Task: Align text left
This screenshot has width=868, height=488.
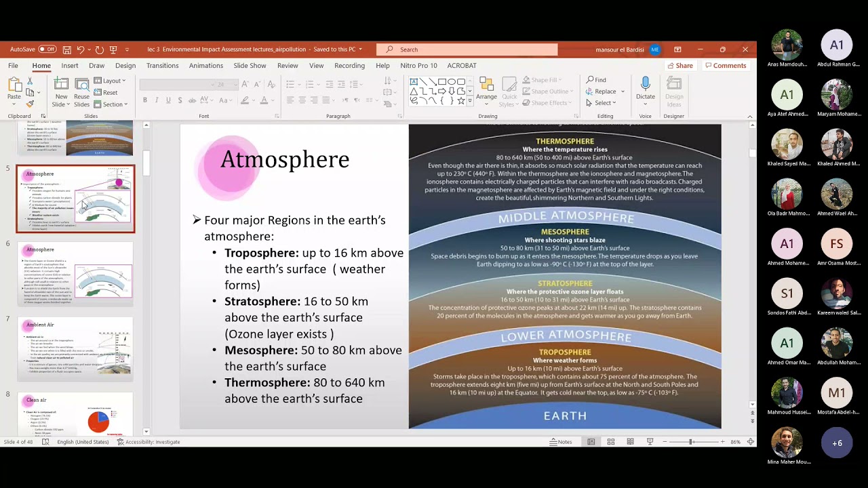Action: coord(290,100)
